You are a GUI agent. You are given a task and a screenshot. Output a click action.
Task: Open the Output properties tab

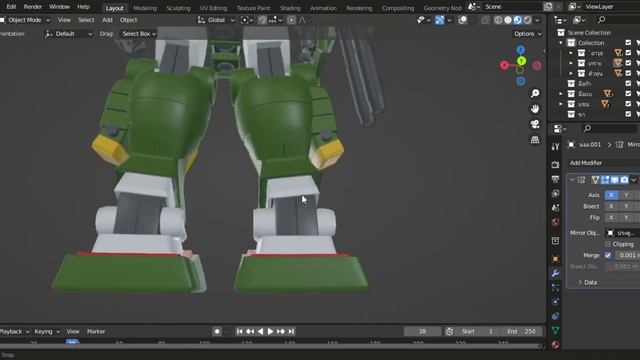coord(555,179)
